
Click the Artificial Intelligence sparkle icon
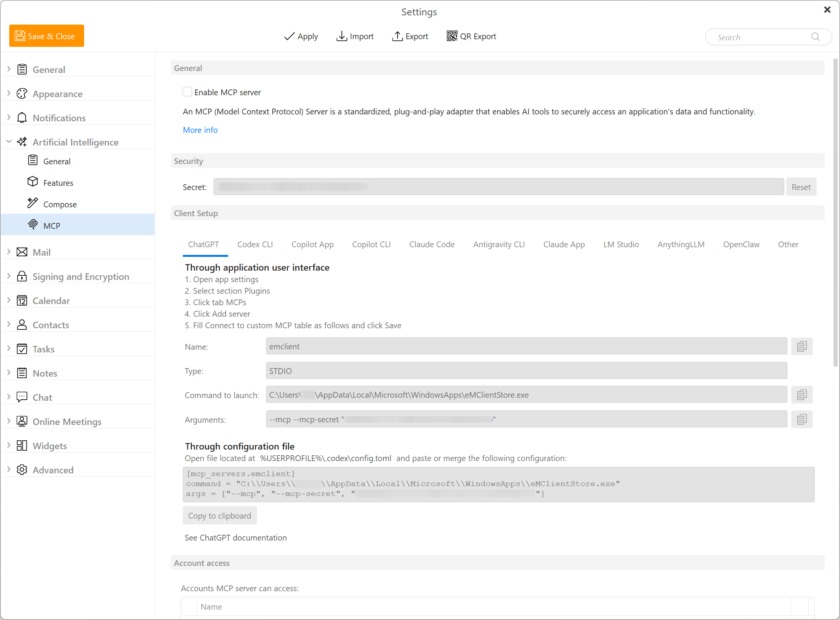coord(22,142)
